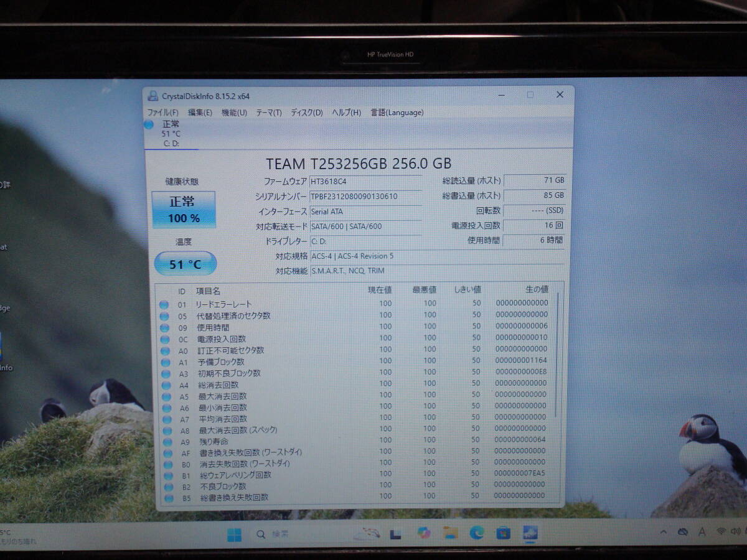Select the 消去失敗回数 (ワーストダイ) row name

[x=245, y=464]
